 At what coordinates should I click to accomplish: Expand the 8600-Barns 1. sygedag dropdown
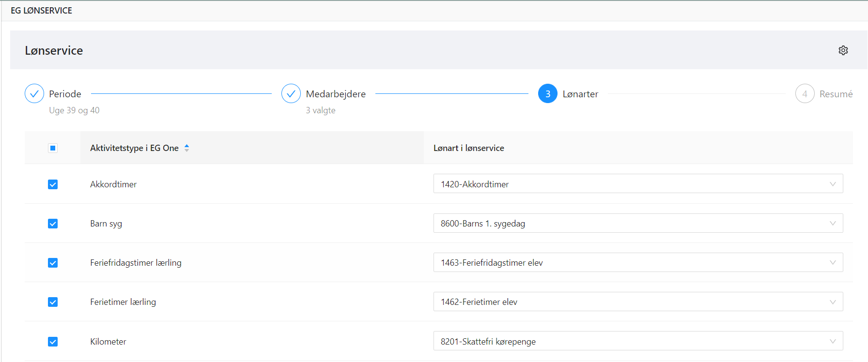[x=637, y=223]
